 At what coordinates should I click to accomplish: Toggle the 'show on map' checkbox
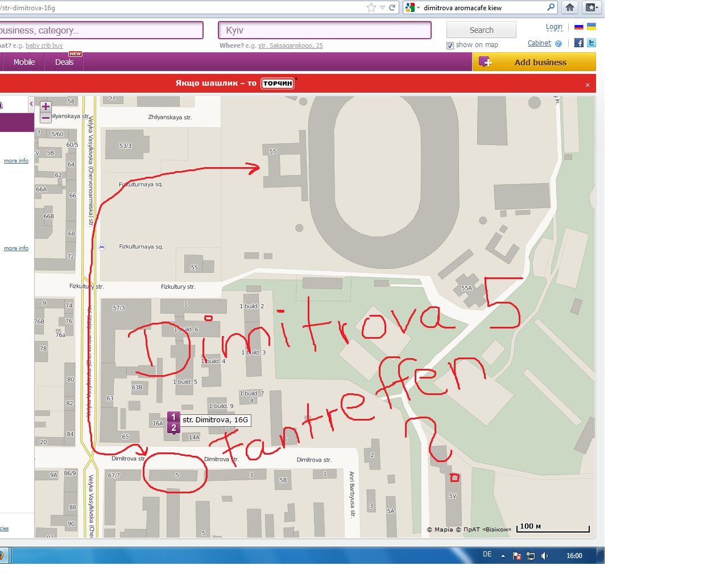[x=450, y=45]
